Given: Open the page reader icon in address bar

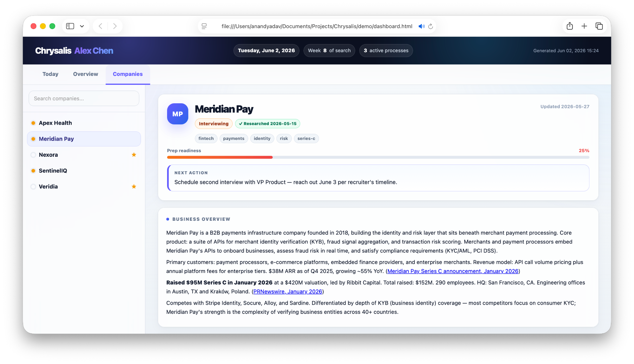Looking at the screenshot, I should [x=204, y=26].
